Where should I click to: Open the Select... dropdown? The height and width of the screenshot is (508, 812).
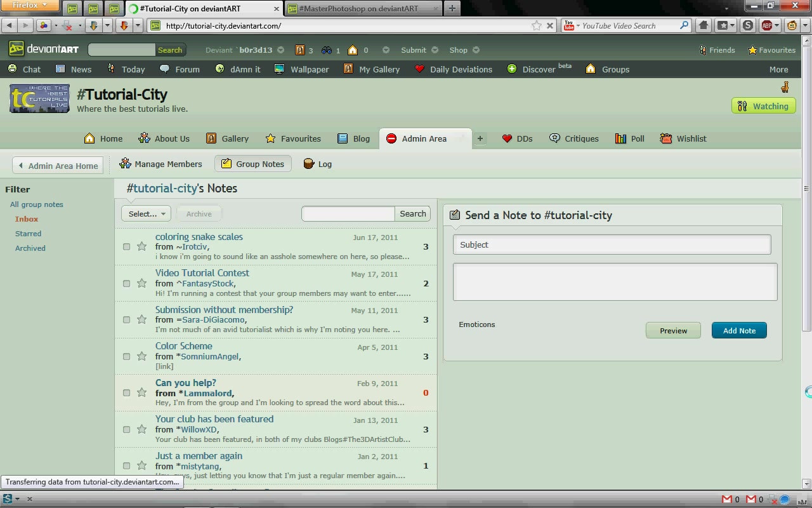[146, 214]
